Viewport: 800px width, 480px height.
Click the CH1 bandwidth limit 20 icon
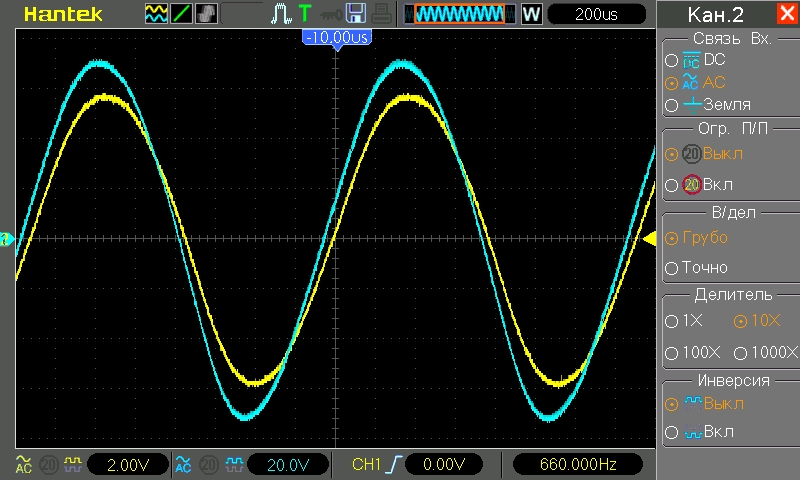[49, 465]
